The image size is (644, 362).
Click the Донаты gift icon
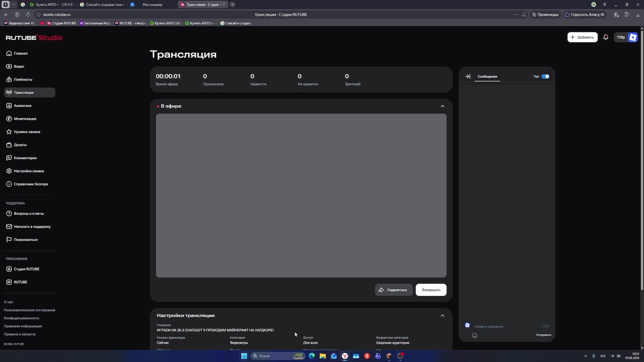pyautogui.click(x=9, y=145)
